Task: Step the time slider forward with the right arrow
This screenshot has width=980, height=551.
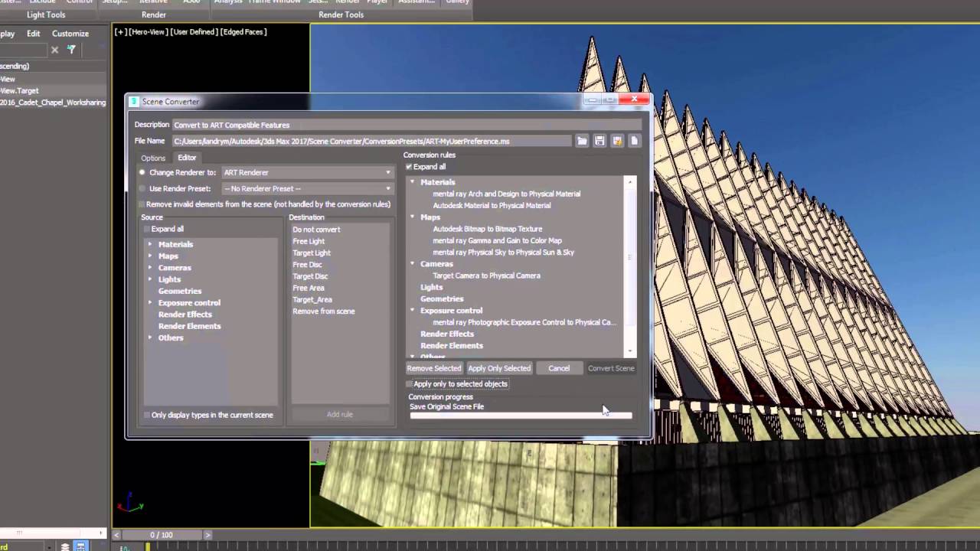Action: pyautogui.click(x=207, y=535)
